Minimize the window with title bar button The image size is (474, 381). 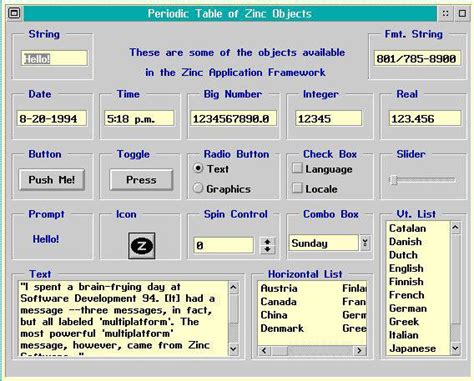click(445, 13)
